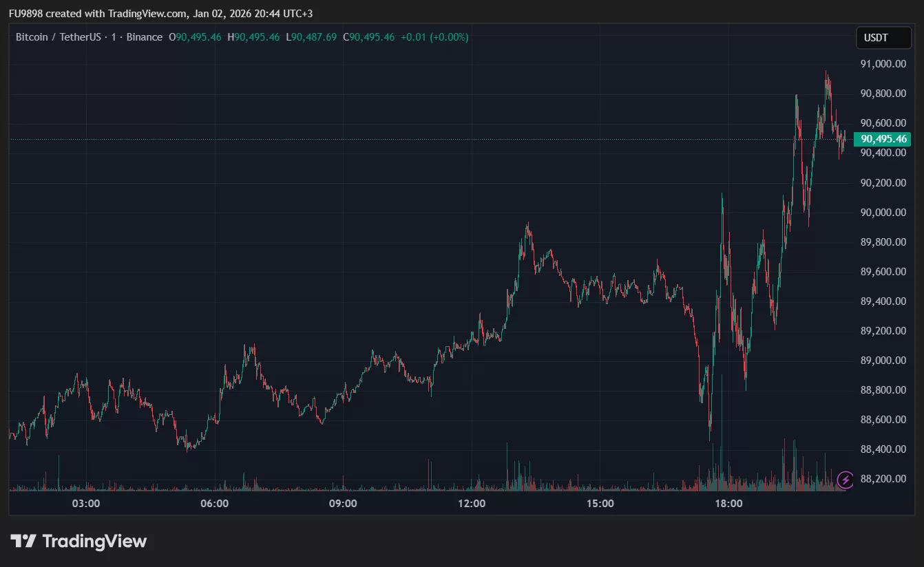Select the 15:00 time axis label
The height and width of the screenshot is (567, 924).
(x=600, y=504)
